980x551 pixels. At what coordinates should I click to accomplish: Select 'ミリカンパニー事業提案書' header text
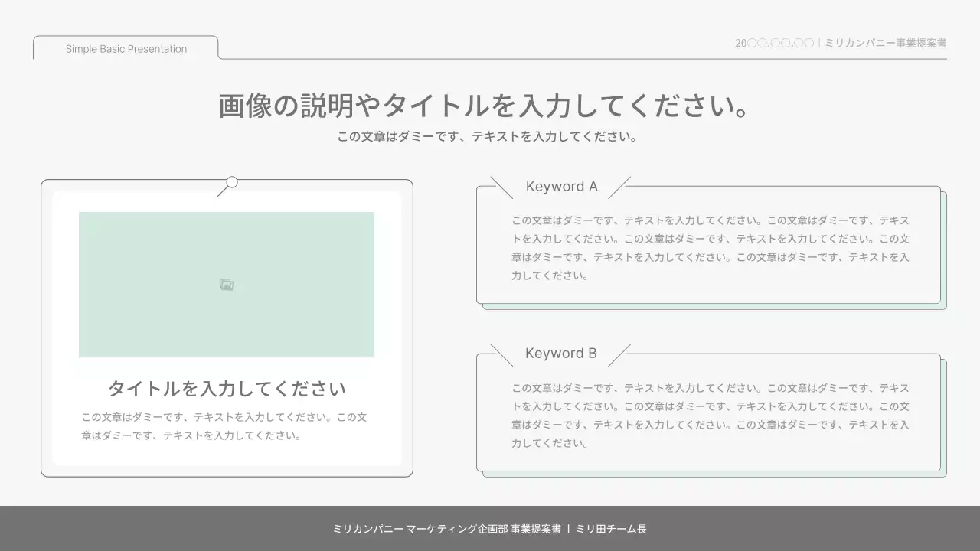(x=884, y=43)
